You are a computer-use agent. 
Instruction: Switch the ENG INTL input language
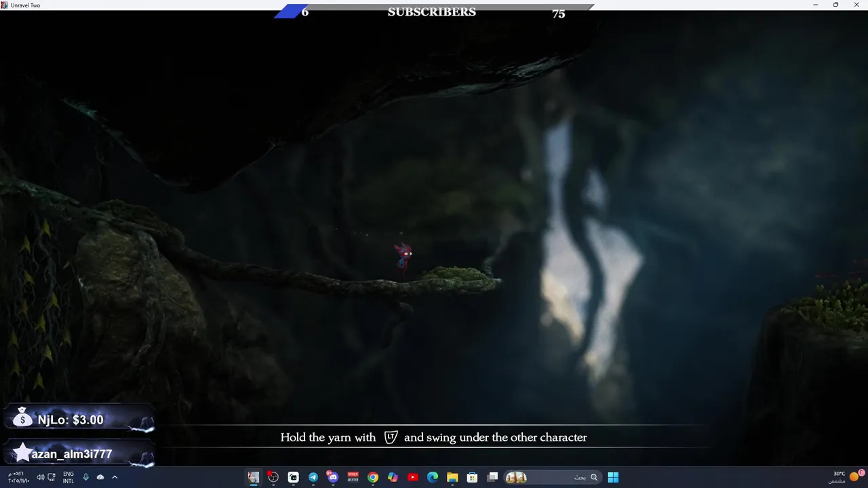coord(68,477)
